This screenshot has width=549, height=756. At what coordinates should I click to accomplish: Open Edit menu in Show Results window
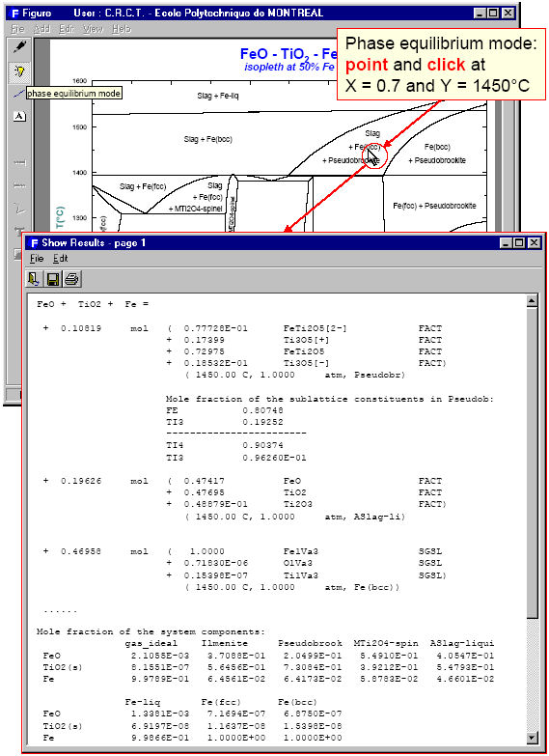tap(60, 259)
